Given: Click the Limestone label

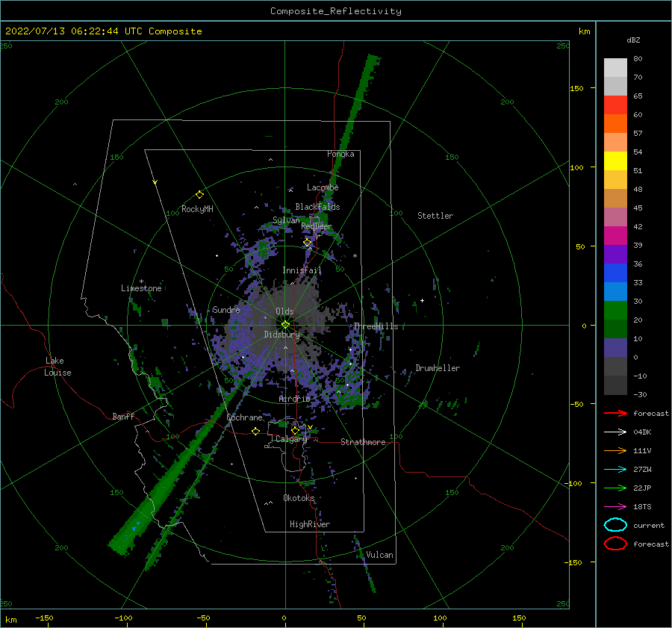Looking at the screenshot, I should 141,288.
